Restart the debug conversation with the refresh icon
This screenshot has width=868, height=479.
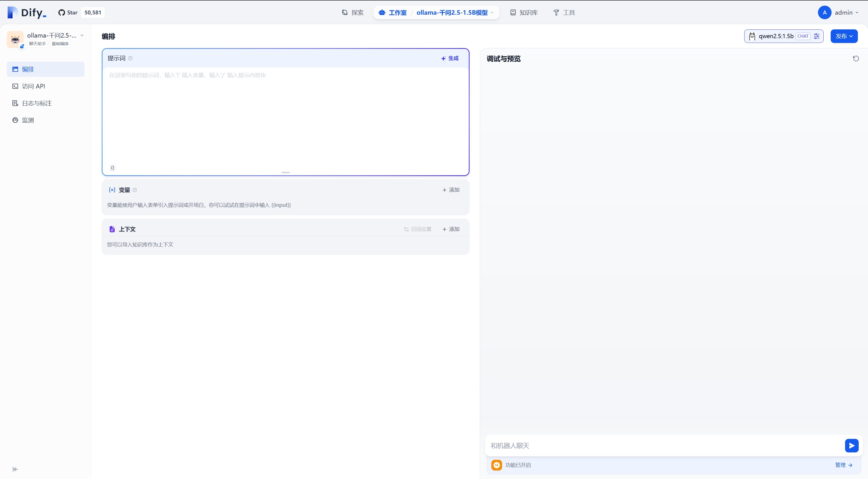pyautogui.click(x=856, y=59)
